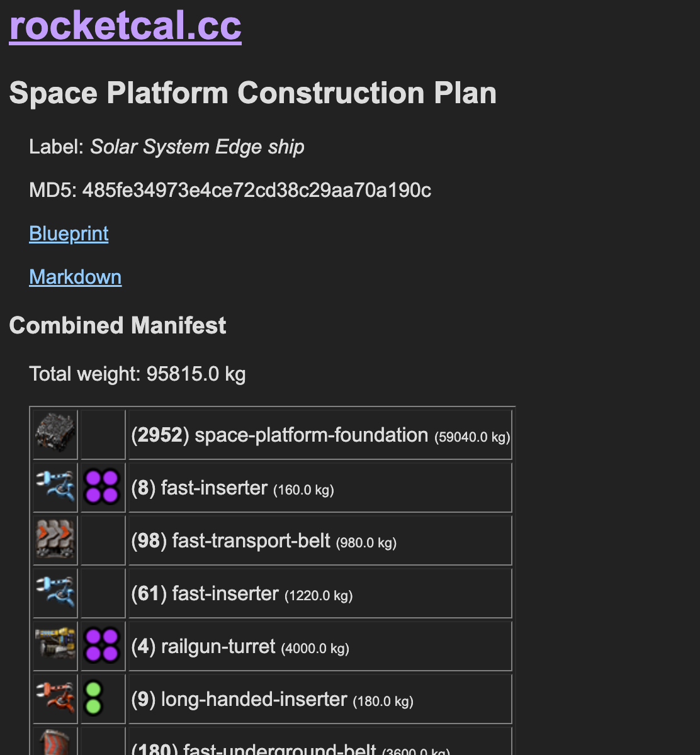Open the Blueprint link
This screenshot has height=755, width=700.
click(69, 233)
